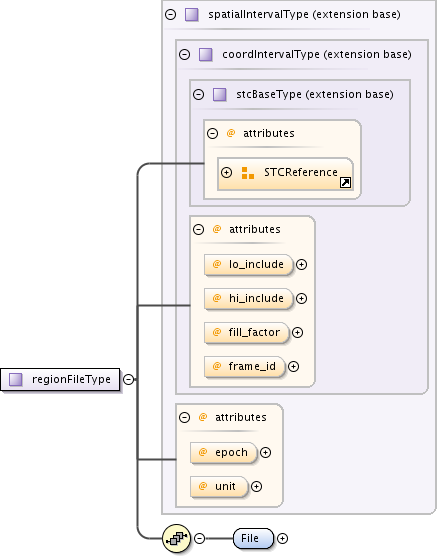Image resolution: width=438 pixels, height=558 pixels.
Task: Collapse the spatialIntervalType extension base
Action: click(171, 15)
